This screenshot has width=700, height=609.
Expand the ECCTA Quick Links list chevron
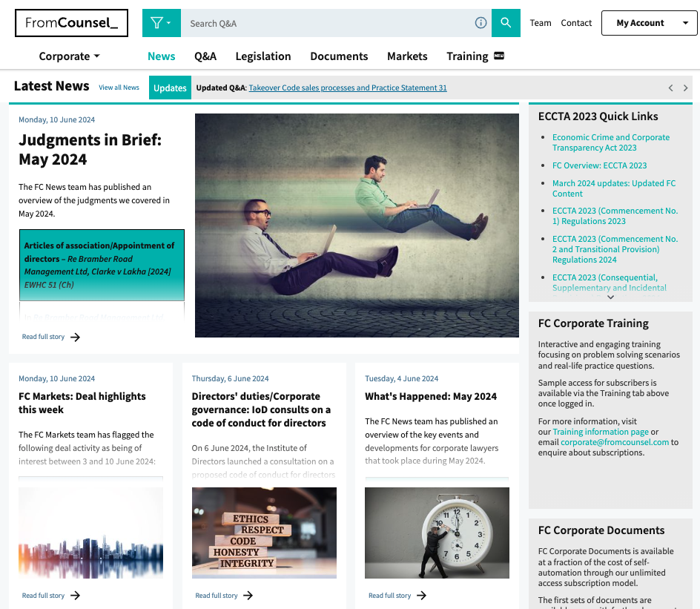(610, 297)
